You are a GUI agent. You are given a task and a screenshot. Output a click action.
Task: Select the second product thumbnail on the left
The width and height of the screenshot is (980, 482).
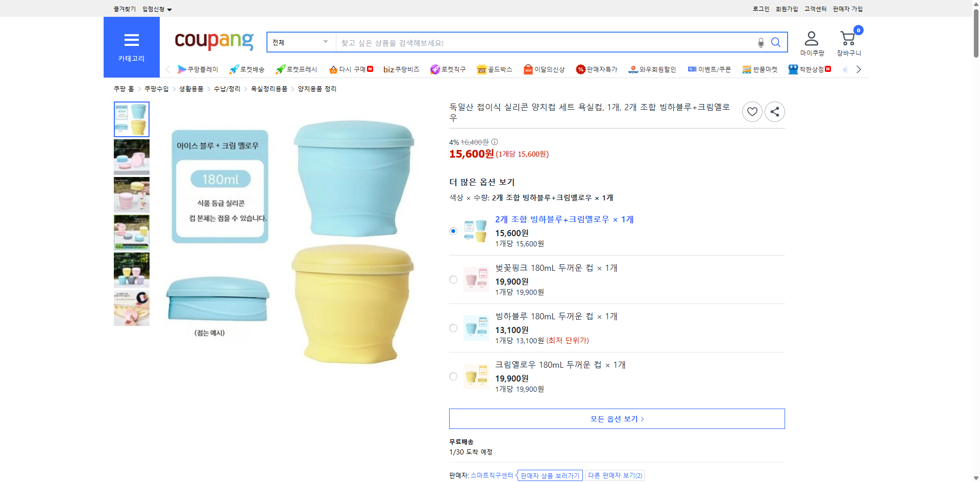[x=131, y=157]
